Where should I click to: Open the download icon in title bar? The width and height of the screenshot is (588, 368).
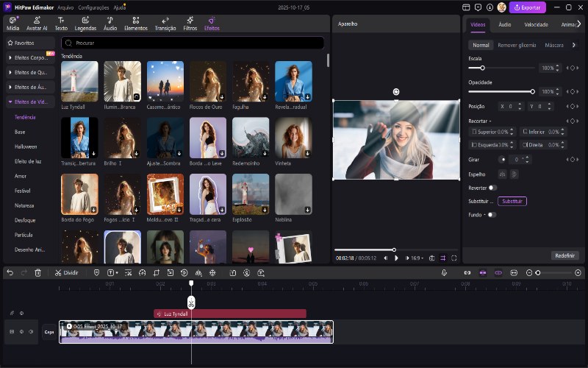pos(490,7)
